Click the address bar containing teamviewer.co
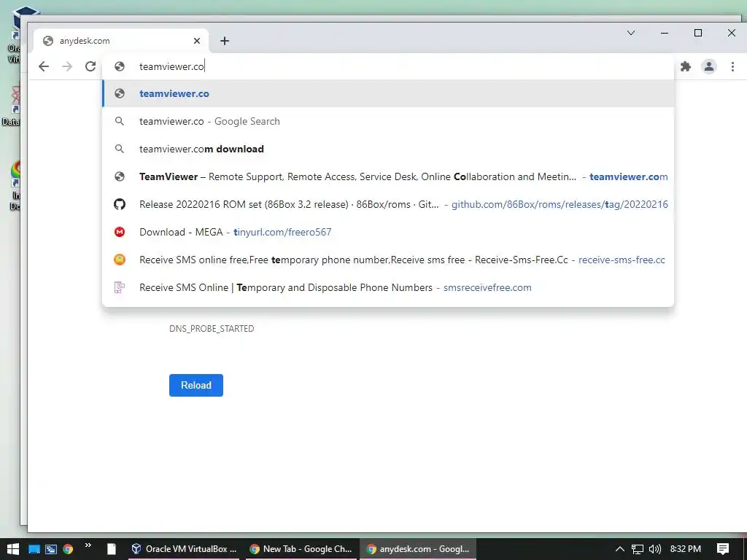Screen dimensions: 747x560 (388, 66)
